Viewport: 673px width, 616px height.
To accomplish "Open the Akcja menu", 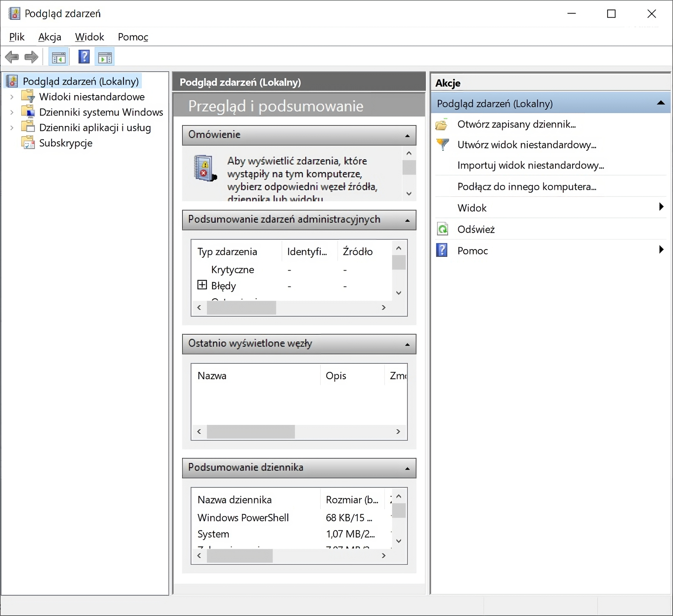I will coord(50,37).
